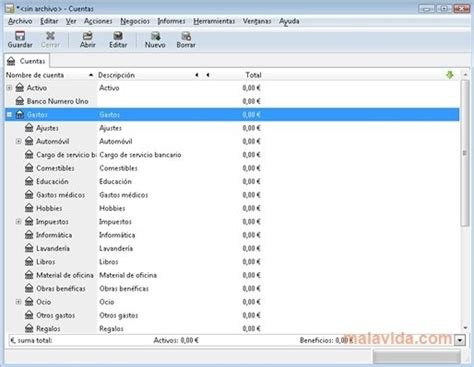Viewport: 474px width, 367px height.
Task: Open the Ayuda menu
Action: coord(289,21)
